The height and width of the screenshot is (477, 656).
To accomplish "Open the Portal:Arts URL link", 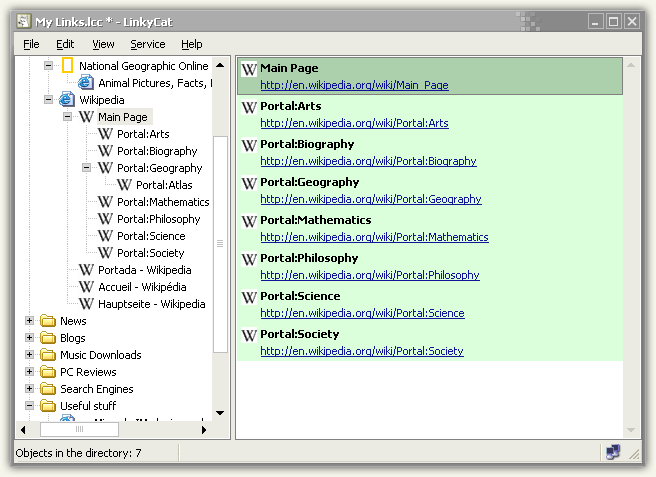I will pyautogui.click(x=354, y=123).
